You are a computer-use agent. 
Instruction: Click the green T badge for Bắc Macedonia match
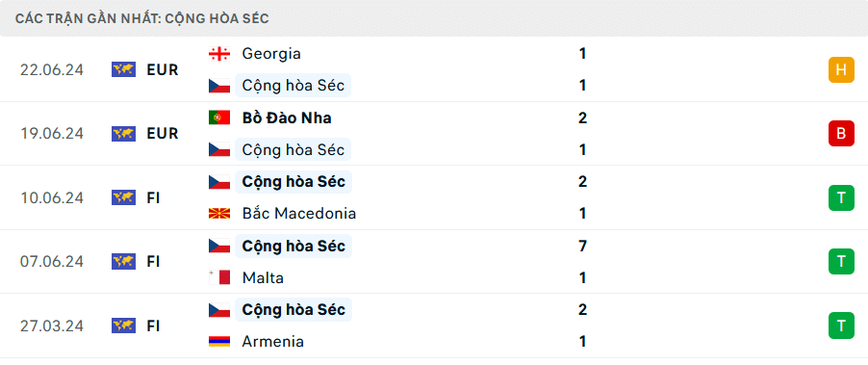click(x=841, y=197)
